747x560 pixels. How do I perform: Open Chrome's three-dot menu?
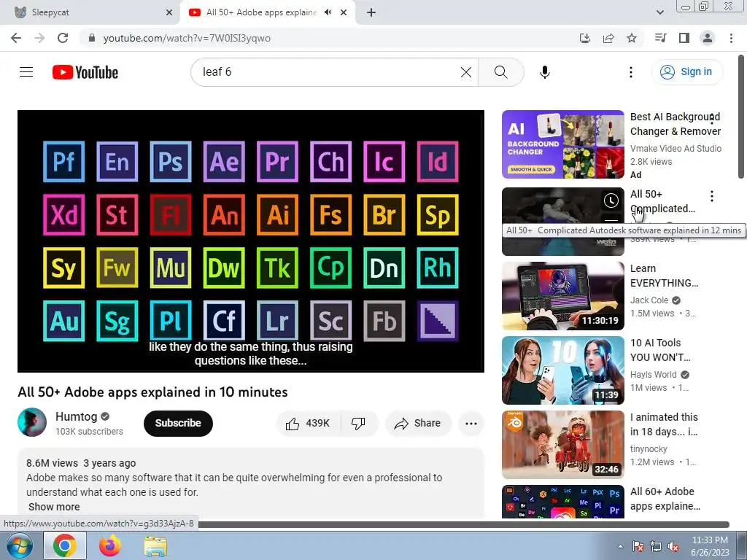(x=731, y=38)
